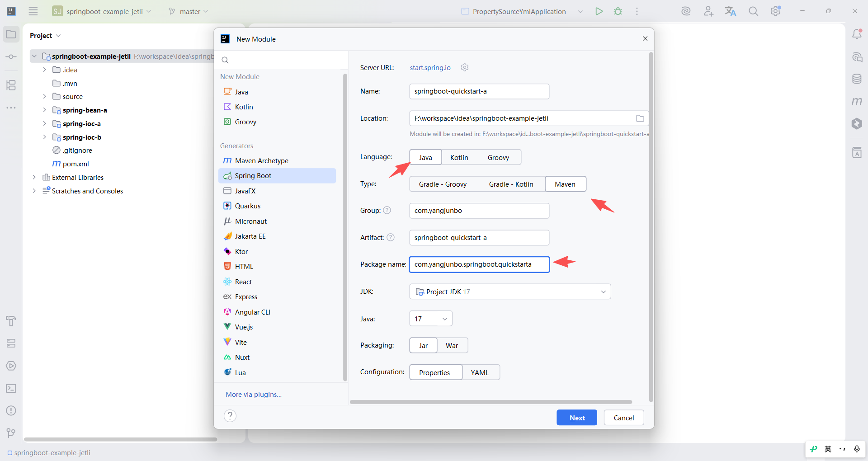Open the Notifications bell icon
The width and height of the screenshot is (868, 461).
tap(857, 34)
